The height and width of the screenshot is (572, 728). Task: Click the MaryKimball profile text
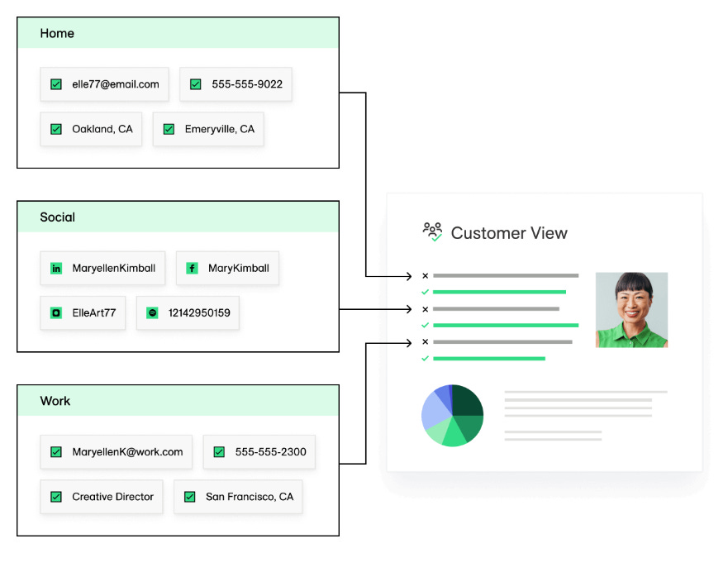239,269
